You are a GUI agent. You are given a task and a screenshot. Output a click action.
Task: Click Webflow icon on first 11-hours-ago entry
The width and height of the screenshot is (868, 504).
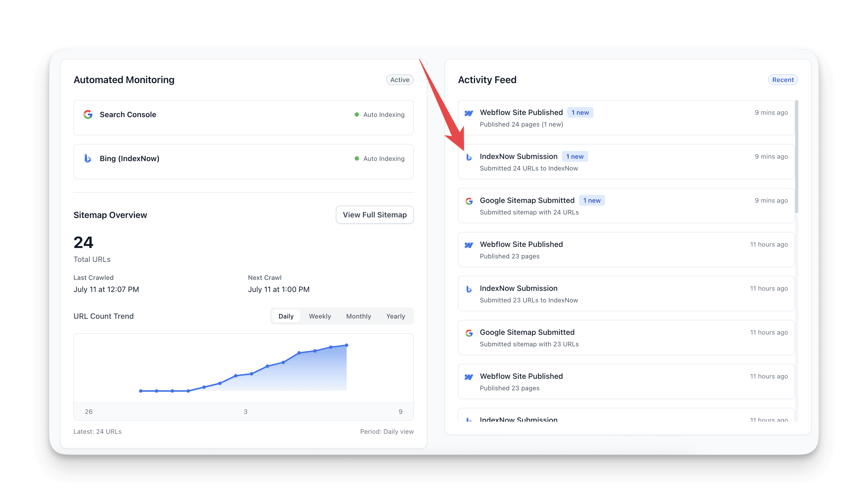point(469,245)
